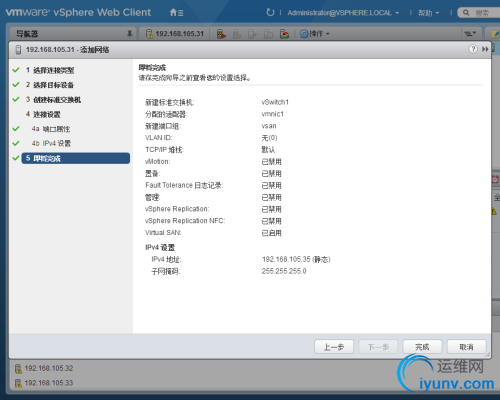
Task: Open the home menu icon
Action: pyautogui.click(x=176, y=13)
